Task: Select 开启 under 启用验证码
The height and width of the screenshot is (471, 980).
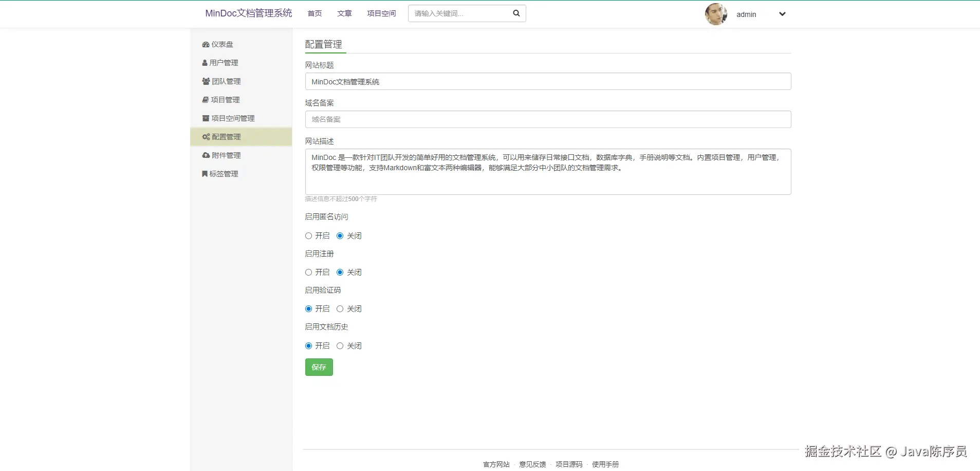Action: coord(308,309)
